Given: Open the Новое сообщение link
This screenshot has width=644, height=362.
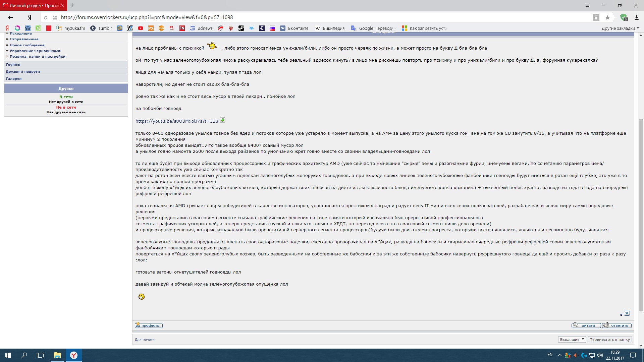Looking at the screenshot, I should coord(27,45).
